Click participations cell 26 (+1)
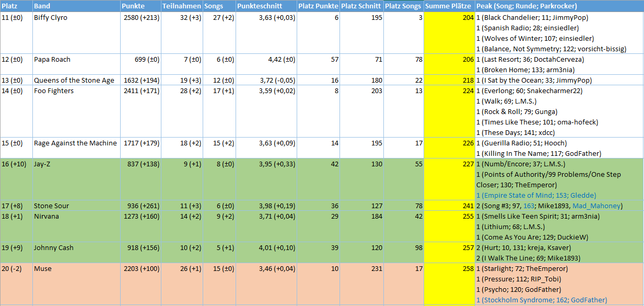This screenshot has width=644, height=306. coord(181,284)
